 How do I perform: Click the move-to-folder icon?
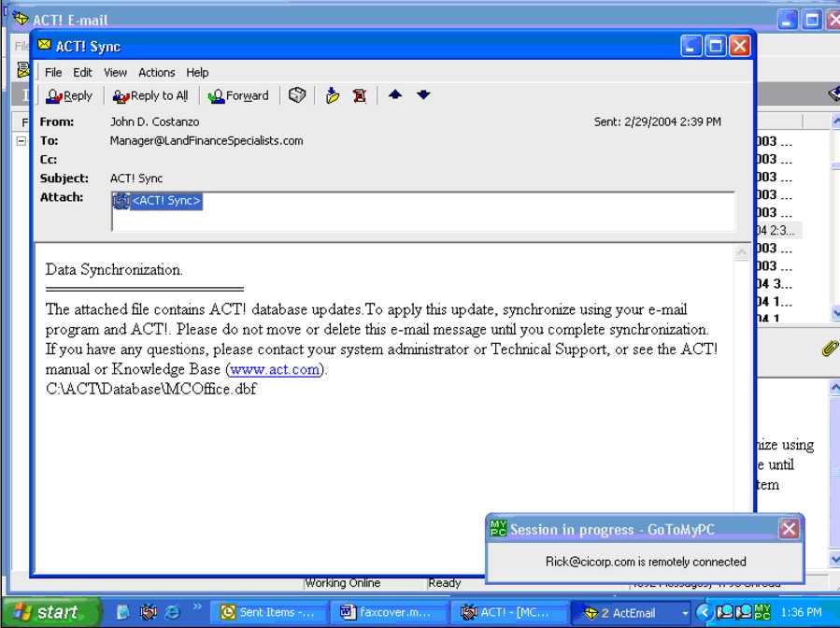pos(332,95)
